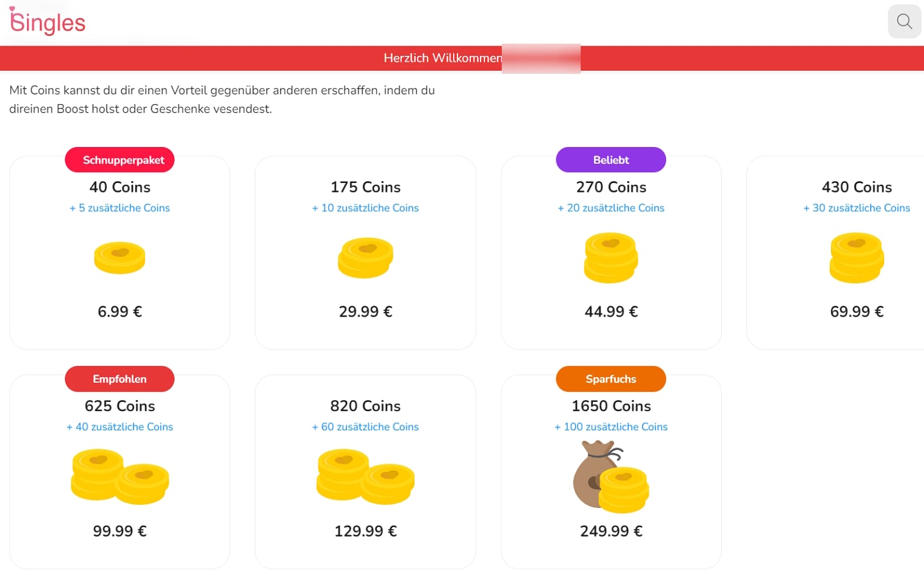The width and height of the screenshot is (924, 578).
Task: Click the single coin icon for 40 Coins
Action: pos(119,258)
